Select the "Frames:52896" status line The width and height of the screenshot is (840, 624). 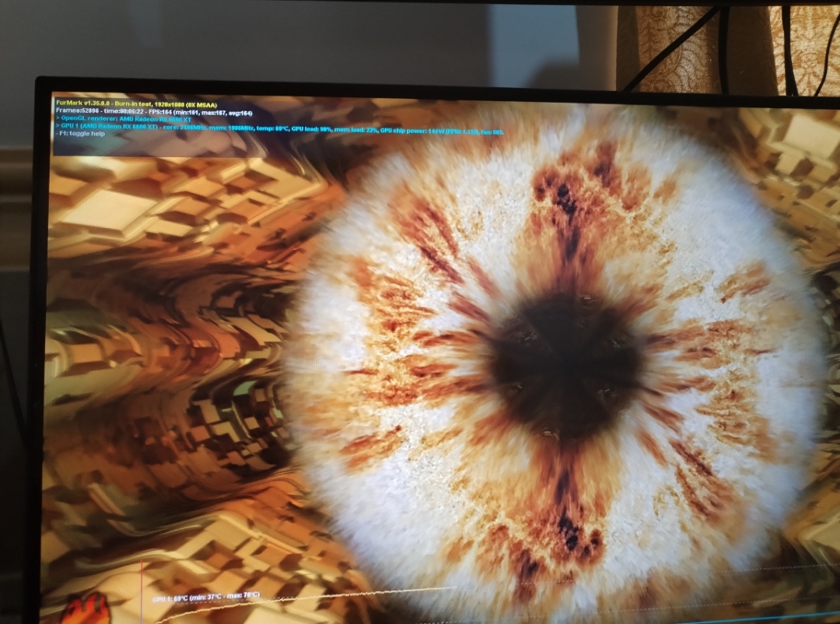(x=154, y=113)
